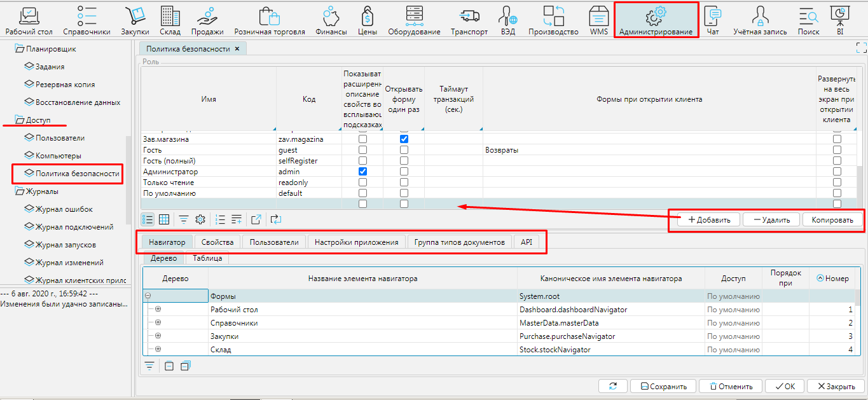Check fullscreen-on-open checkbox for Гость row

(837, 150)
